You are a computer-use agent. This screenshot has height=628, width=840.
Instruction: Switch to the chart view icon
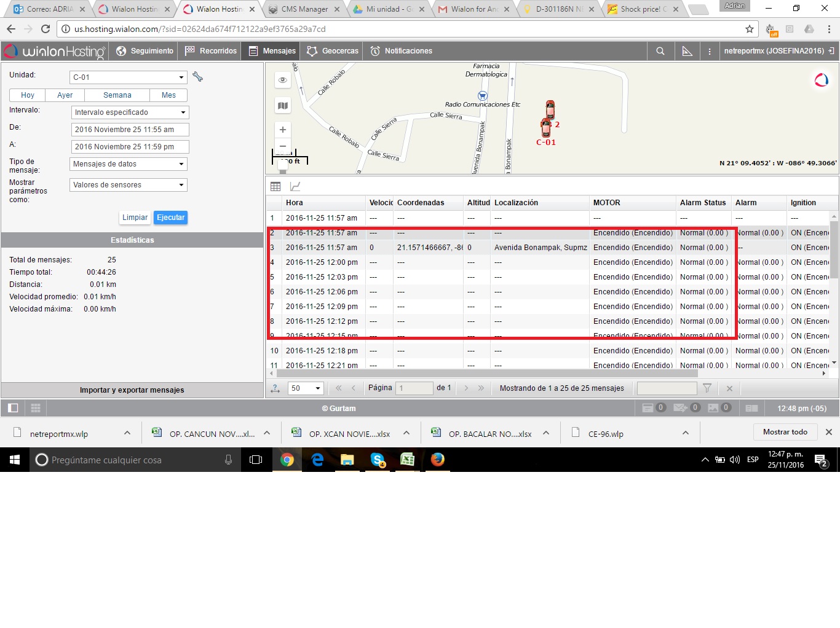pos(295,186)
